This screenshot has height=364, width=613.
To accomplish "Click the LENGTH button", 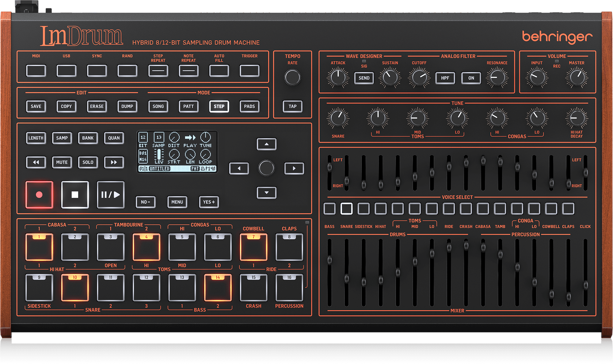I will (36, 138).
